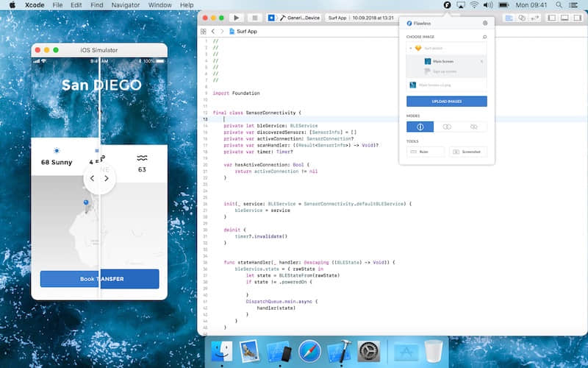Open the Applications folder in Dock
588x368 pixels.
point(406,352)
